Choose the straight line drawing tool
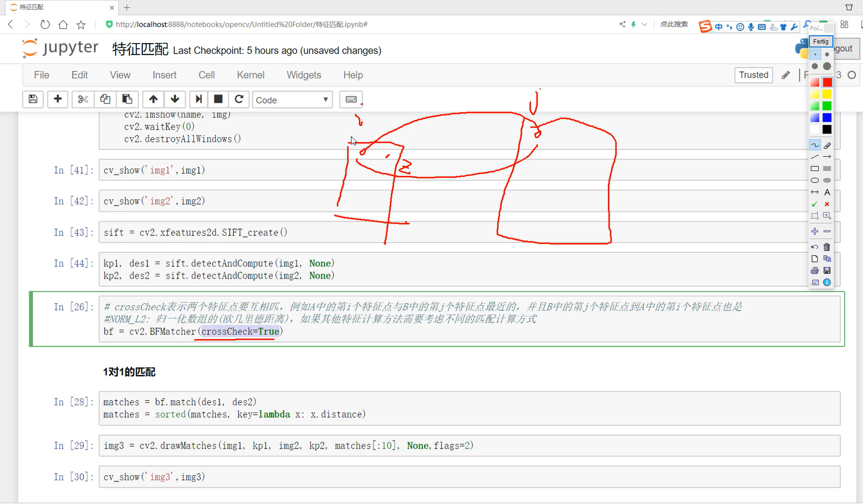Viewport: 863px width, 504px height. click(x=815, y=157)
